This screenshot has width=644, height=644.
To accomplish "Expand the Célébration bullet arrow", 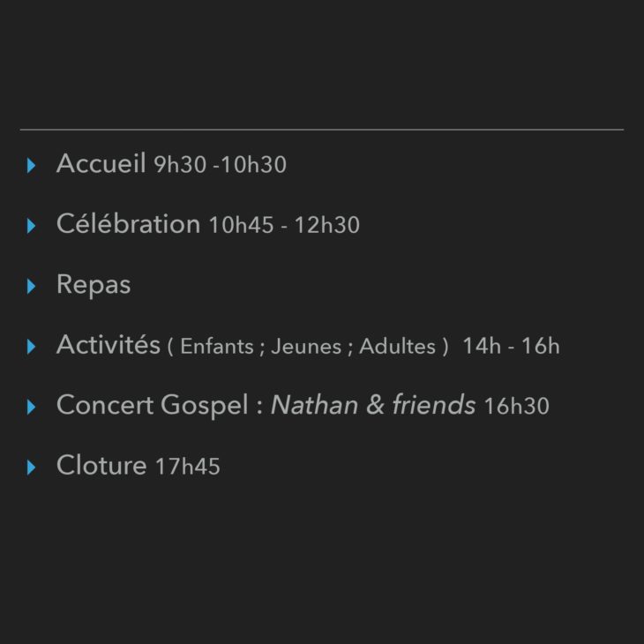I will (31, 226).
